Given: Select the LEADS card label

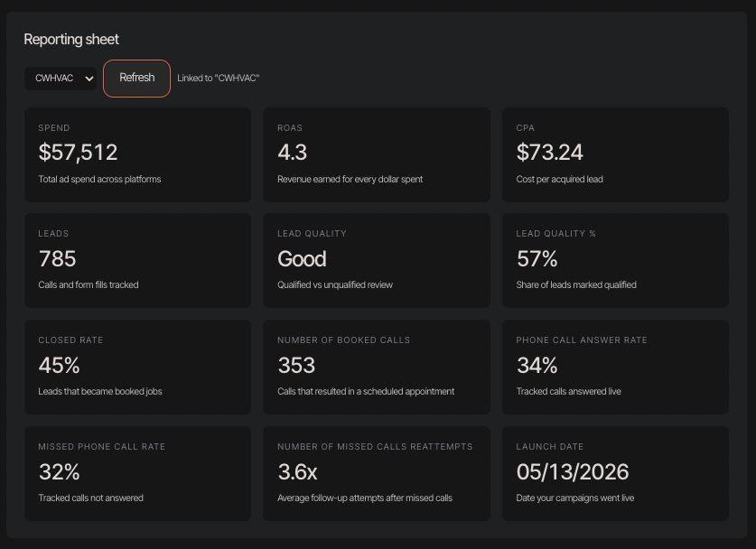Looking at the screenshot, I should point(53,233).
